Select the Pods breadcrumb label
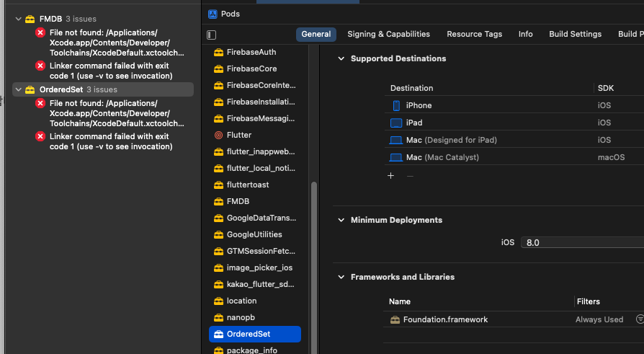Screen dimensions: 644x354 tap(231, 14)
